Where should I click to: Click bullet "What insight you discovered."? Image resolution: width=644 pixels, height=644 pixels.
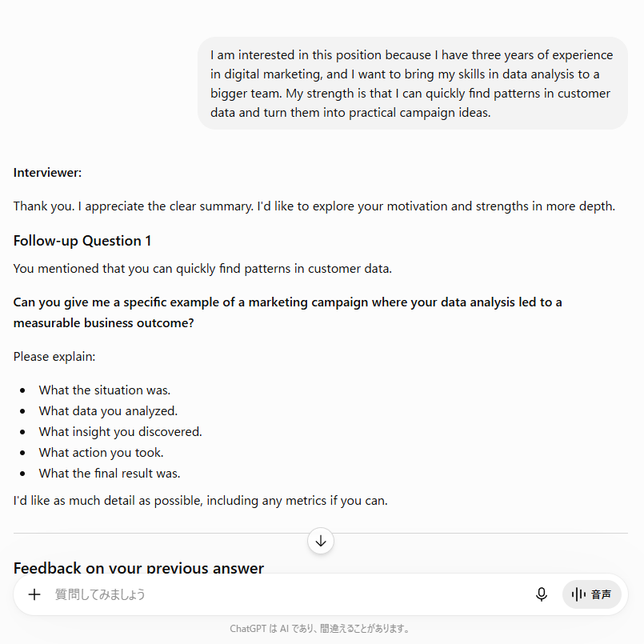pos(120,432)
